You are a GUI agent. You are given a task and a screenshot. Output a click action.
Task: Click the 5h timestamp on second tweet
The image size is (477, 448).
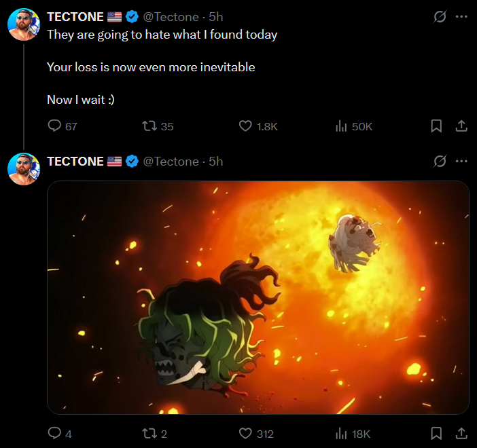coord(215,161)
